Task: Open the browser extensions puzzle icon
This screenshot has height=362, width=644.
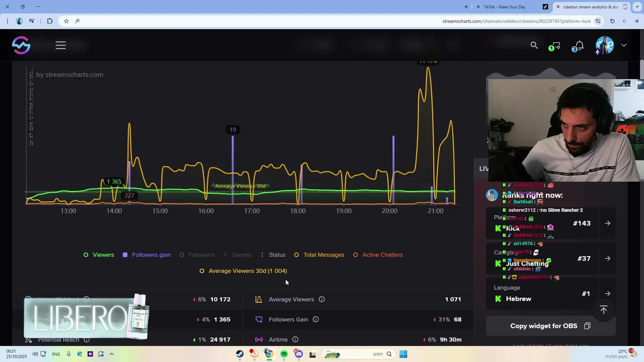Action: click(50, 21)
